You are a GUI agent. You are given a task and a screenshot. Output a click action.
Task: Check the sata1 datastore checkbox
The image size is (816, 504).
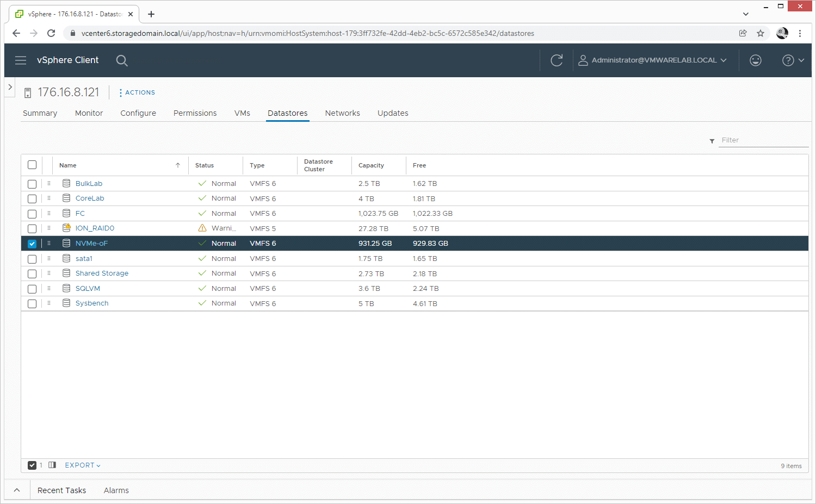coord(32,259)
